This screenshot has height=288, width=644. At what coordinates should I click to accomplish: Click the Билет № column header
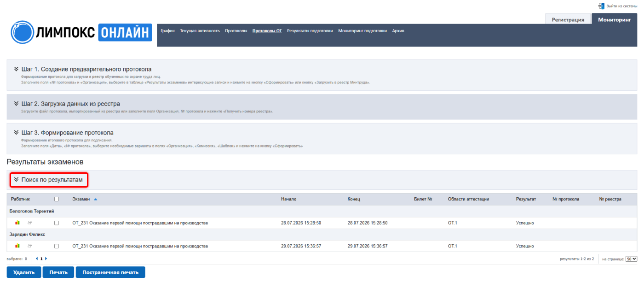(423, 200)
